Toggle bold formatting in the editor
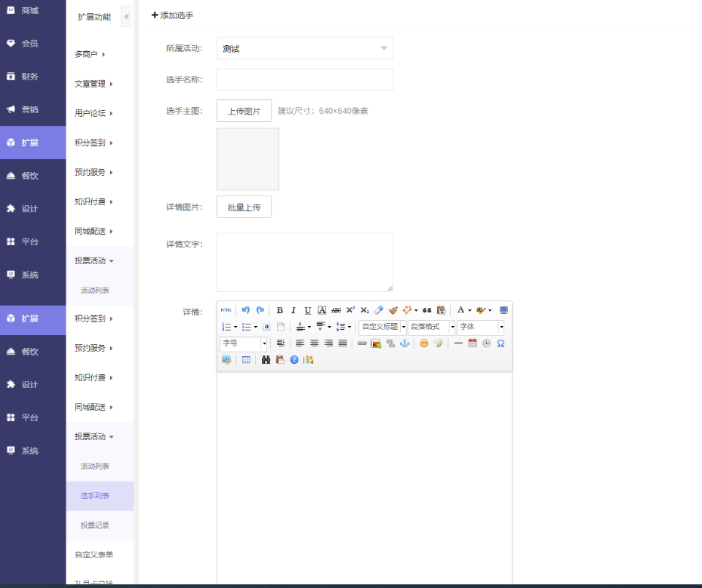This screenshot has height=588, width=702. (279, 310)
